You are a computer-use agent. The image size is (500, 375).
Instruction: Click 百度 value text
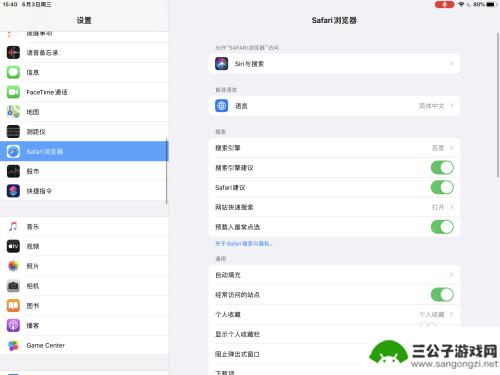tap(438, 148)
